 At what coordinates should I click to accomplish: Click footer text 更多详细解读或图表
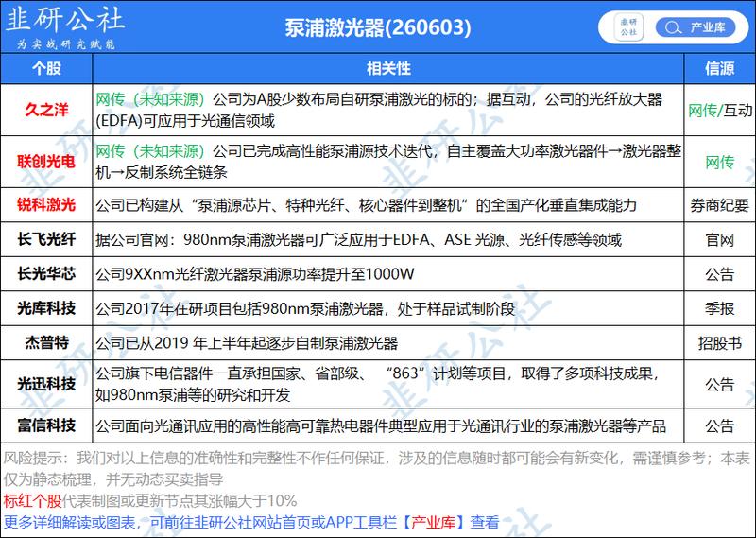tap(69, 522)
